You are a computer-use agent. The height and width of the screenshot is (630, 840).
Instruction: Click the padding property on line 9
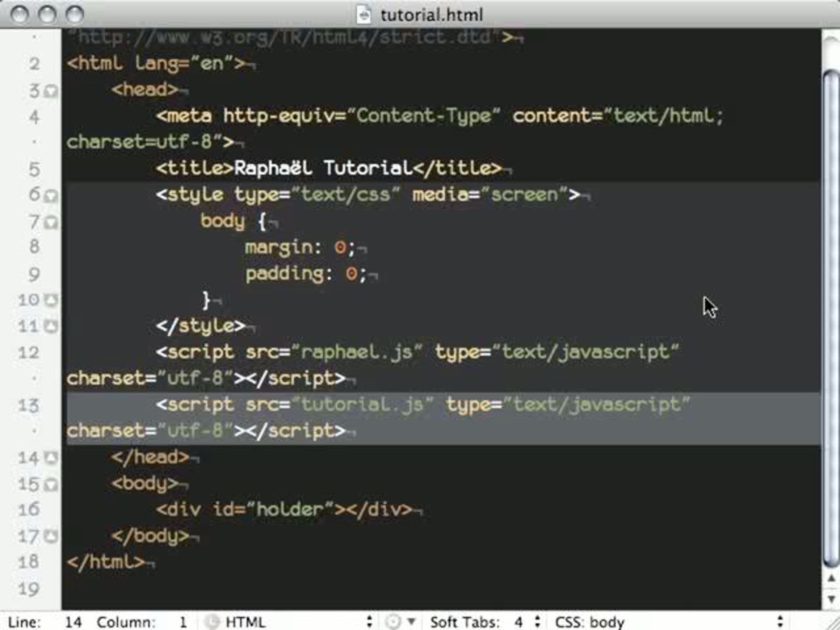pyautogui.click(x=285, y=274)
